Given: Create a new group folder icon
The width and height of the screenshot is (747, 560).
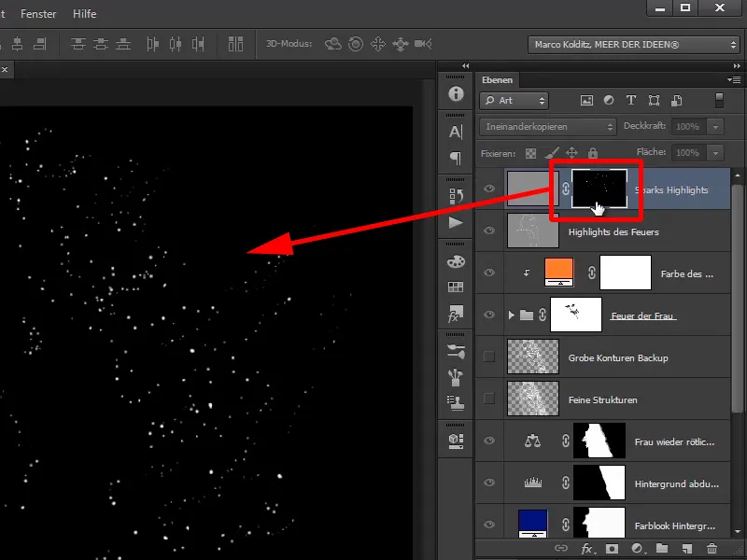Looking at the screenshot, I should click(662, 548).
